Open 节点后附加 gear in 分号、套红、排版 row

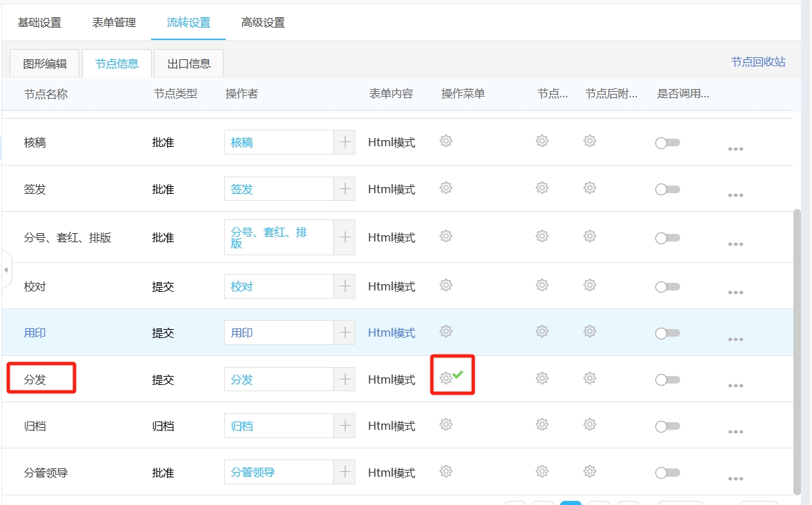(590, 237)
